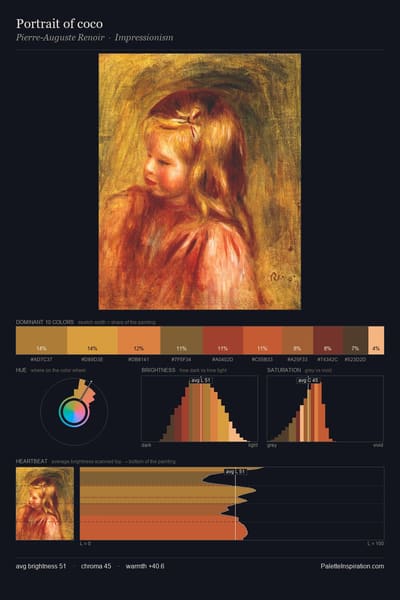Click the hue color wheel center
This screenshot has height=600, width=400.
point(74,412)
